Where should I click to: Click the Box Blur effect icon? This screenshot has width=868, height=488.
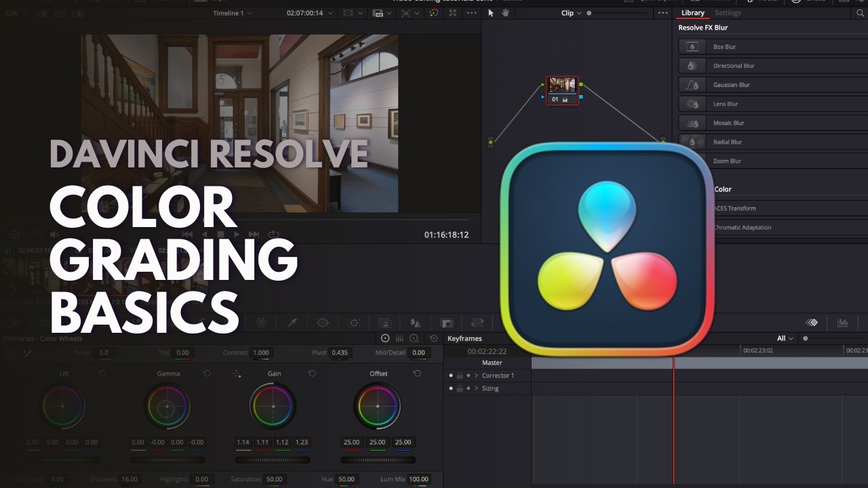pos(692,47)
